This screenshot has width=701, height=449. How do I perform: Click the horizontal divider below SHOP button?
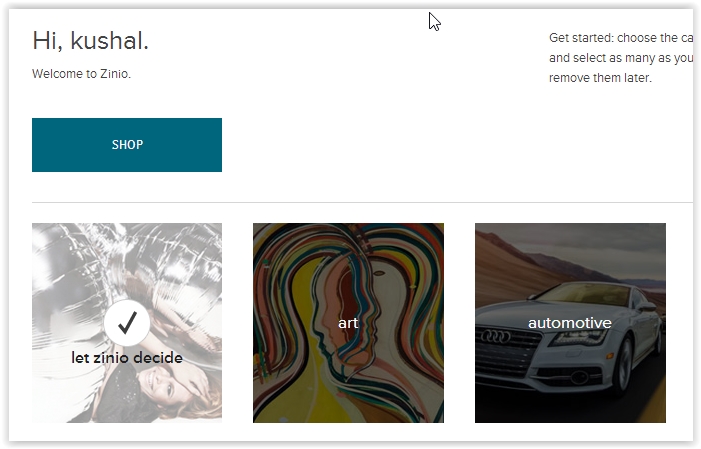tap(362, 203)
